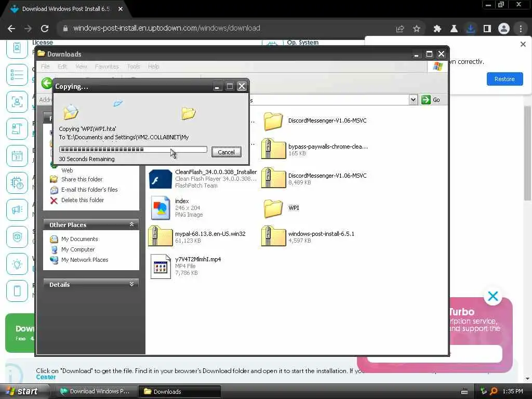This screenshot has width=532, height=399.
Task: Cancel the file copy operation
Action: (x=227, y=152)
